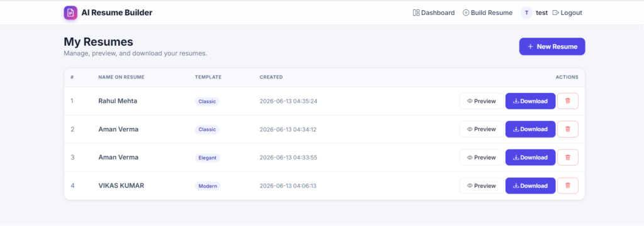The height and width of the screenshot is (226, 644).
Task: Click the row number 1 cell
Action: tap(72, 101)
